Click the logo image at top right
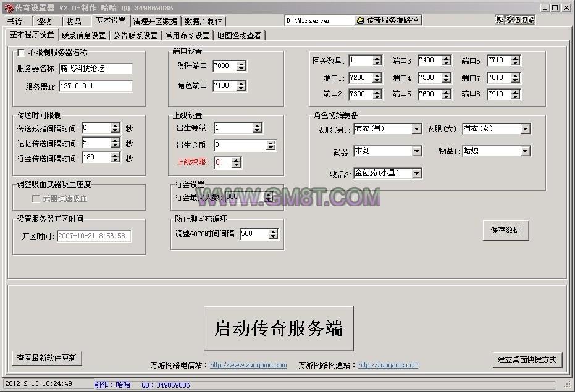Image resolution: width=575 pixels, height=392 pixels. pos(514,20)
